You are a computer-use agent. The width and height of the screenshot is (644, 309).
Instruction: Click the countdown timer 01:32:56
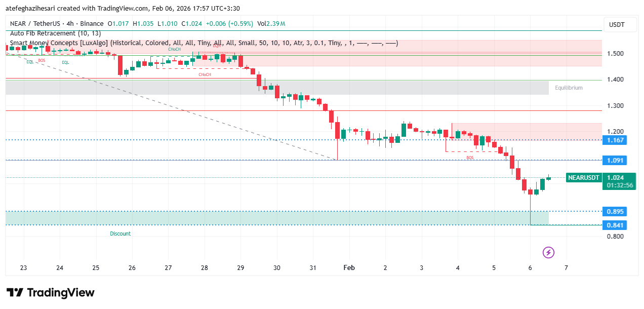pos(620,185)
